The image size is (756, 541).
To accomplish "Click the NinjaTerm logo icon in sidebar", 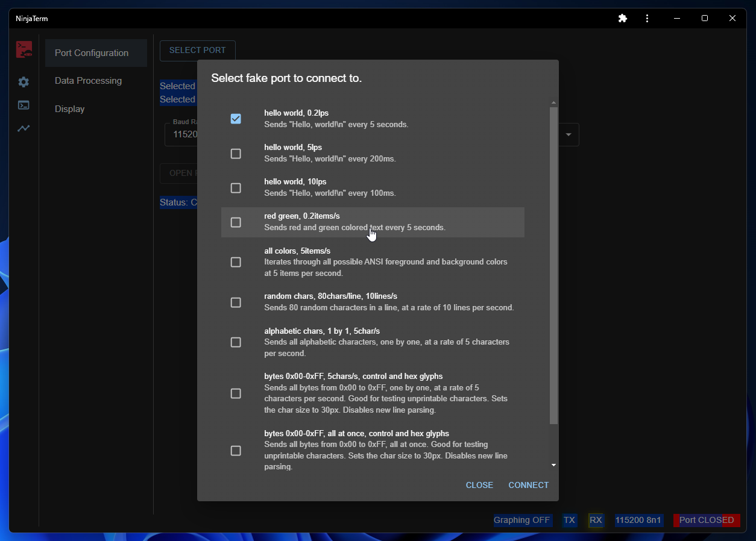I will pos(24,49).
